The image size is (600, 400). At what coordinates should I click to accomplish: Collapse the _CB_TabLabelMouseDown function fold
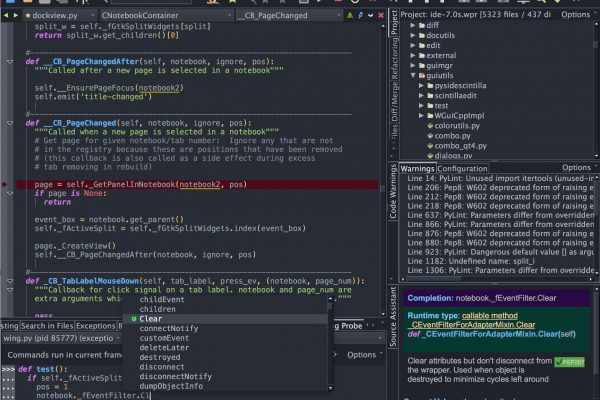point(10,281)
